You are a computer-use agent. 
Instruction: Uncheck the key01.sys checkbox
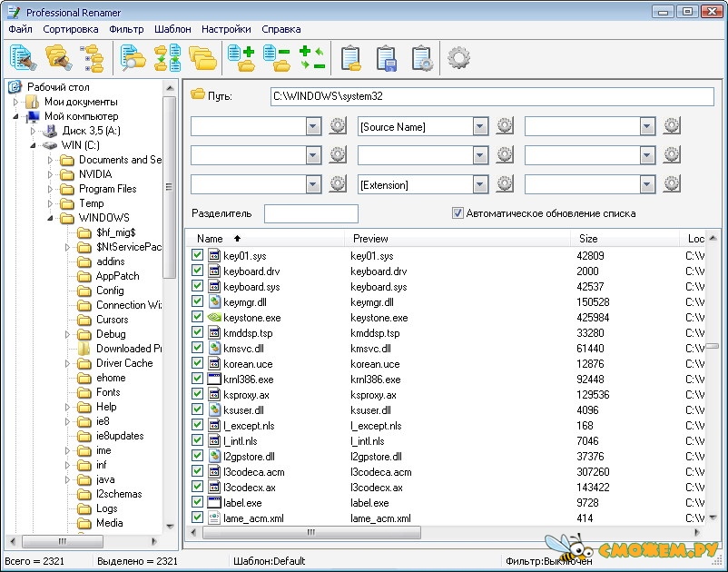pyautogui.click(x=197, y=255)
